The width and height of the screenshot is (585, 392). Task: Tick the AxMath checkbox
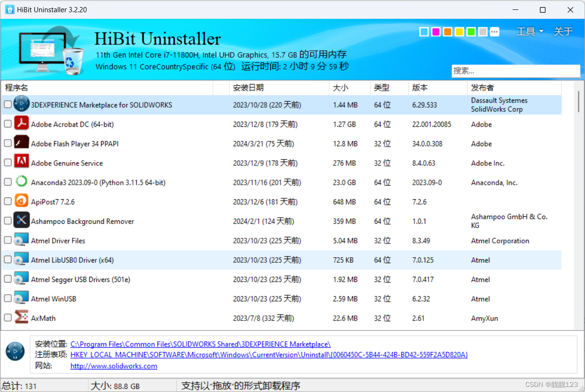(8, 318)
